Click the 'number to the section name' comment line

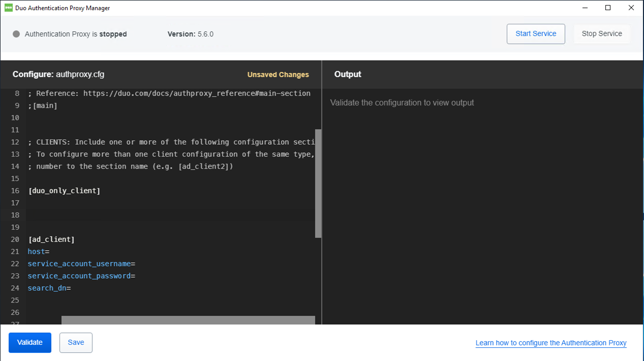(131, 167)
